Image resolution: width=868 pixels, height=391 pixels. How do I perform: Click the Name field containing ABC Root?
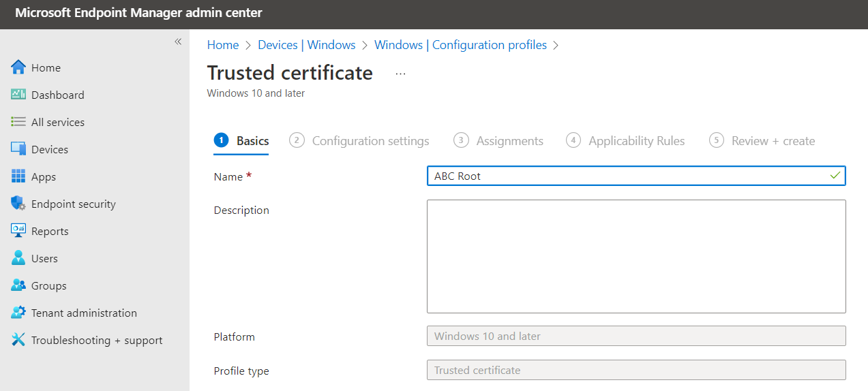coord(627,176)
